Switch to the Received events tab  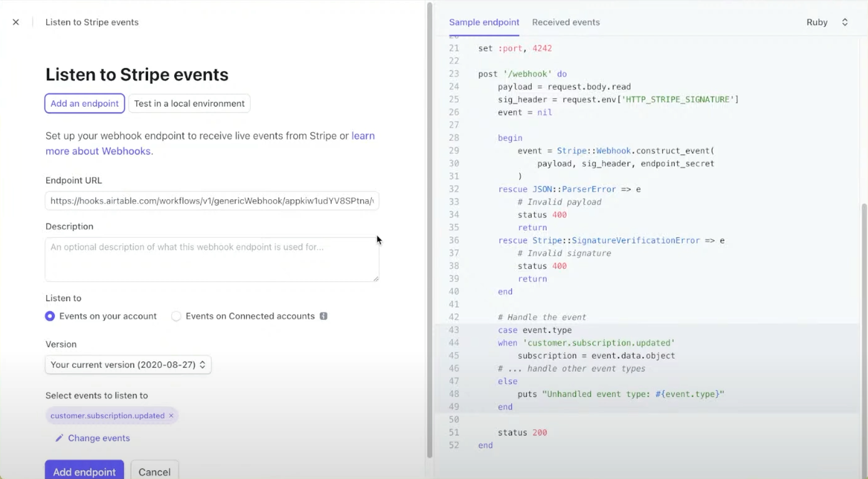click(565, 22)
